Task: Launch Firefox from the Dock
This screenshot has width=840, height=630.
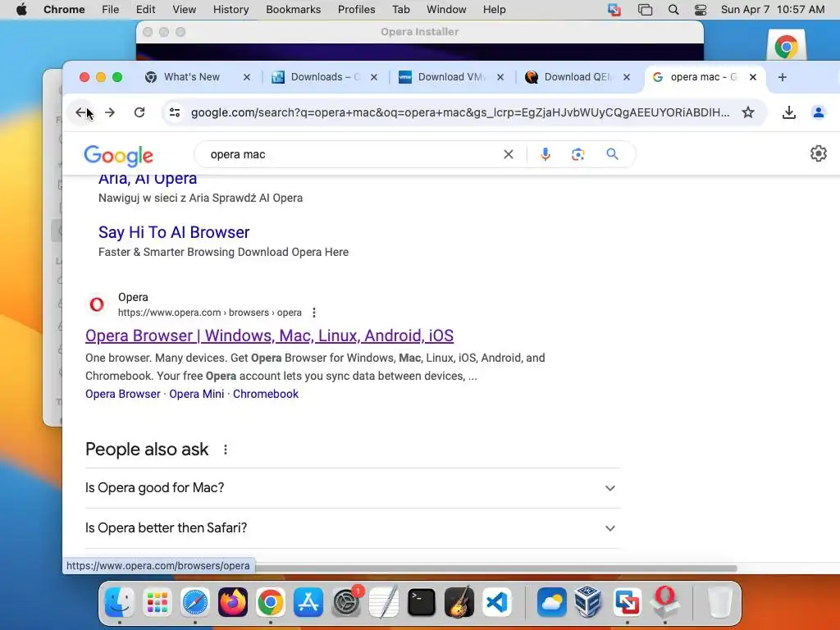Action: point(232,602)
